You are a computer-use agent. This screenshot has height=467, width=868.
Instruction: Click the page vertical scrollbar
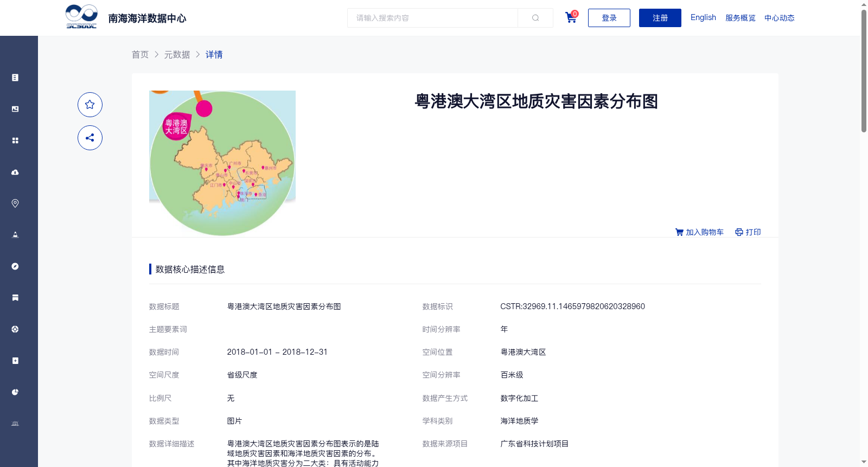point(864,71)
